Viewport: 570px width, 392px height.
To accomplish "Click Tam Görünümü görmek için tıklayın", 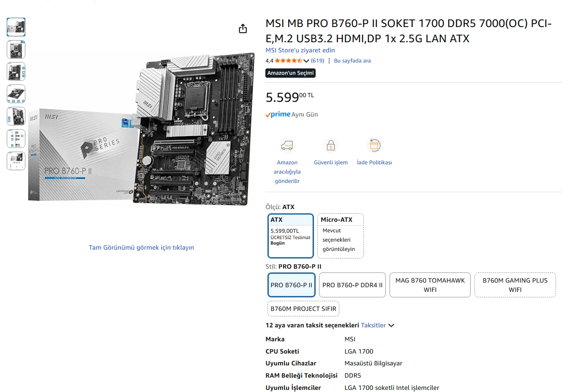I will [x=141, y=248].
